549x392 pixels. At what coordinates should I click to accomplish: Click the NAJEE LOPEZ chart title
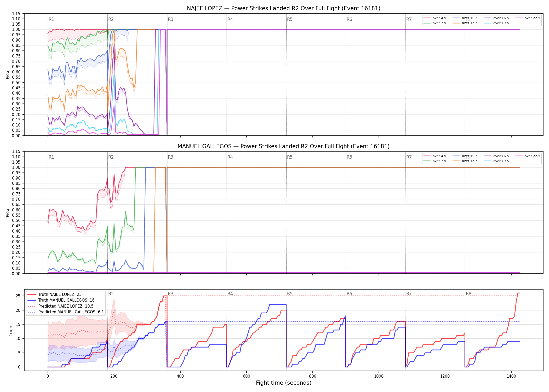pos(283,8)
